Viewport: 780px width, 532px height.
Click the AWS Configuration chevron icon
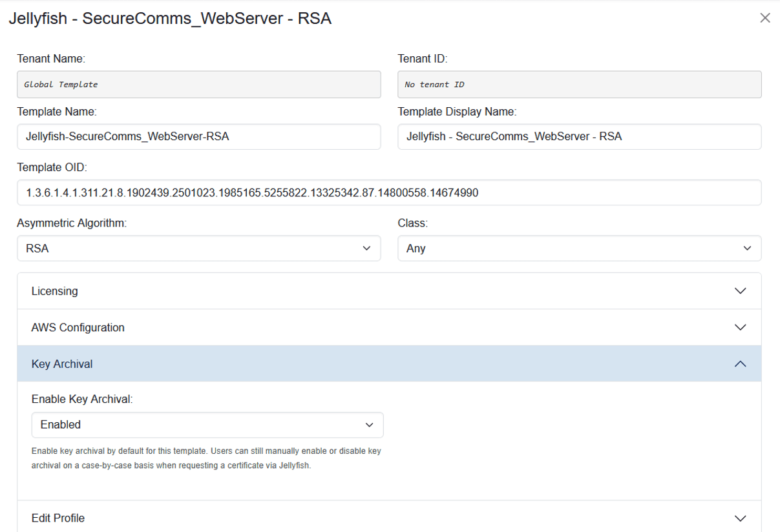click(x=740, y=327)
